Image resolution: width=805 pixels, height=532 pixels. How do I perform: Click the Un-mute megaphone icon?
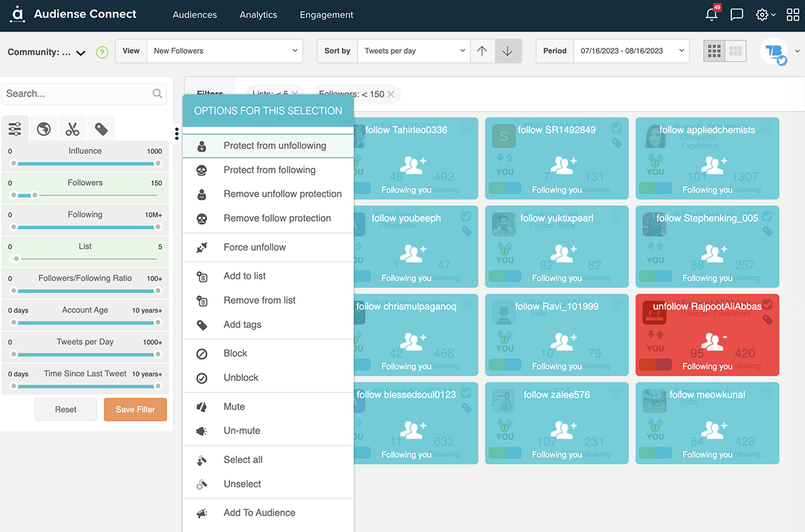tap(202, 431)
